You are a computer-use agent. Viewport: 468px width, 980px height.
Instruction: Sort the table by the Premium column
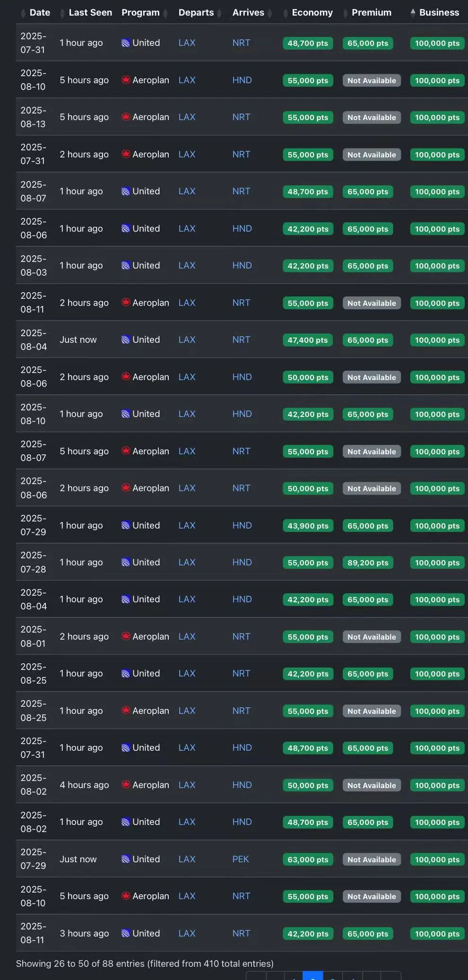point(371,13)
